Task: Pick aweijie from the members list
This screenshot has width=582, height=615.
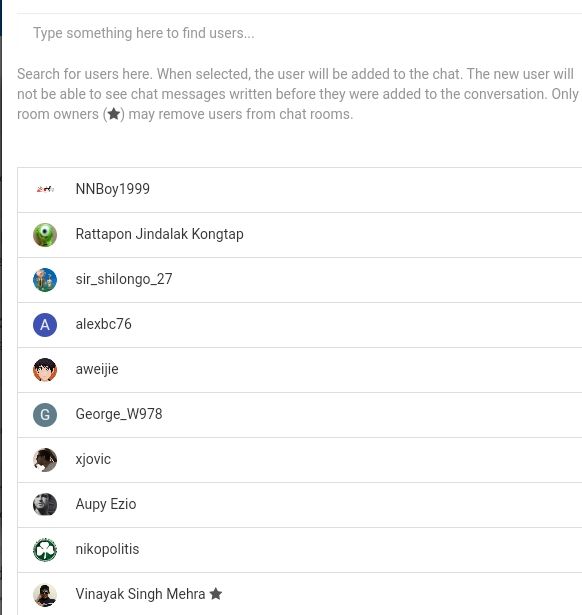Action: click(x=97, y=369)
